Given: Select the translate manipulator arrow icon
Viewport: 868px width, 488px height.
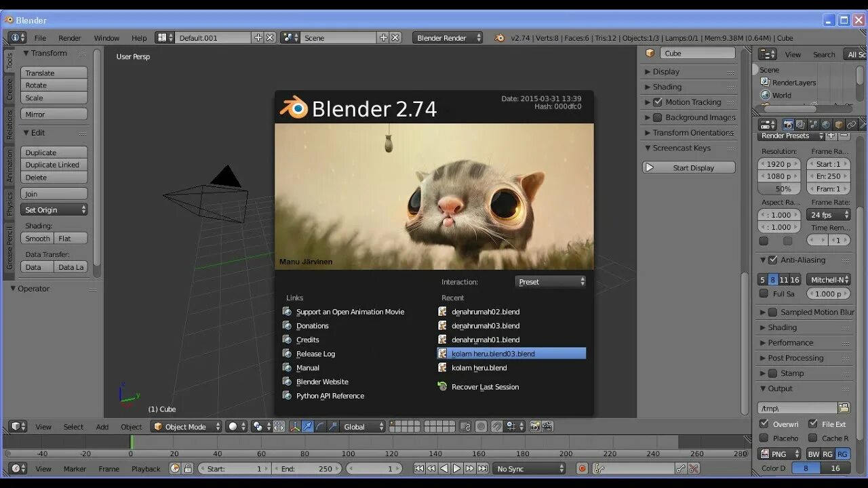Looking at the screenshot, I should point(307,426).
